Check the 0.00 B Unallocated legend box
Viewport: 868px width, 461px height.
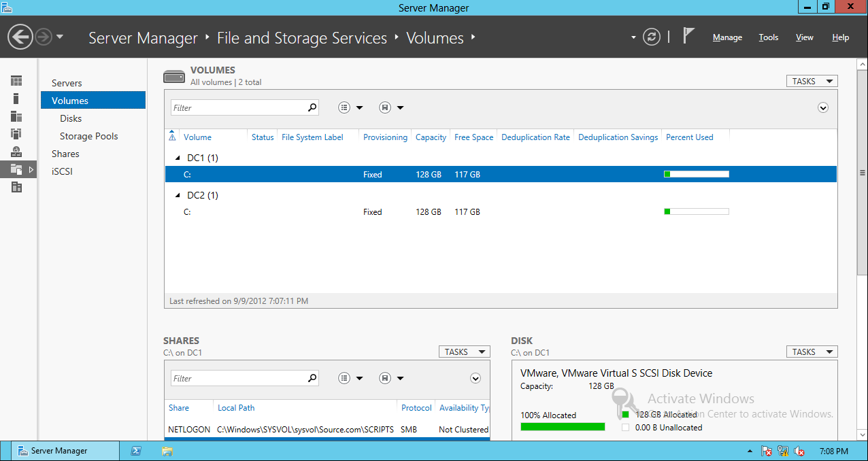(x=625, y=427)
